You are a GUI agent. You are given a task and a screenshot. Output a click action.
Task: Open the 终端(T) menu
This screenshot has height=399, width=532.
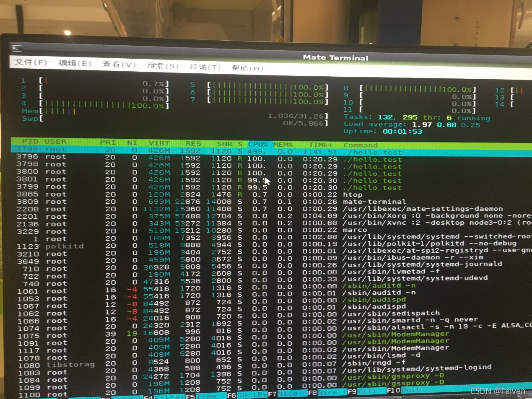[205, 67]
